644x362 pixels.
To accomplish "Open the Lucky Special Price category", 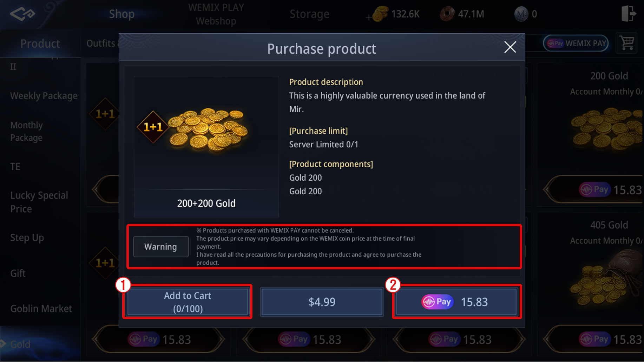I will click(x=39, y=202).
